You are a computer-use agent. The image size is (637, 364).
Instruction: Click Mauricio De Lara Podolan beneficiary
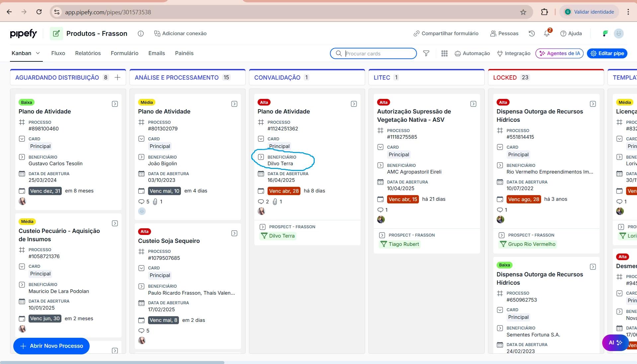click(59, 291)
